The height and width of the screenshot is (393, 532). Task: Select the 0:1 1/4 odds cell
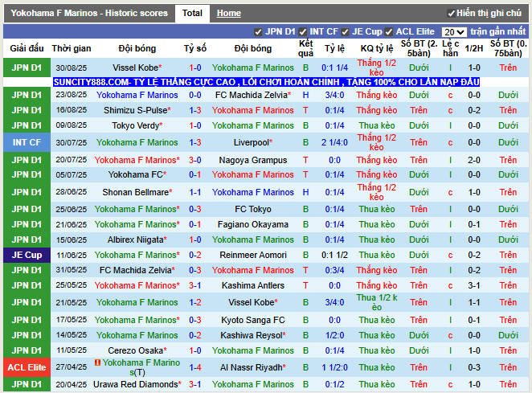coord(334,68)
